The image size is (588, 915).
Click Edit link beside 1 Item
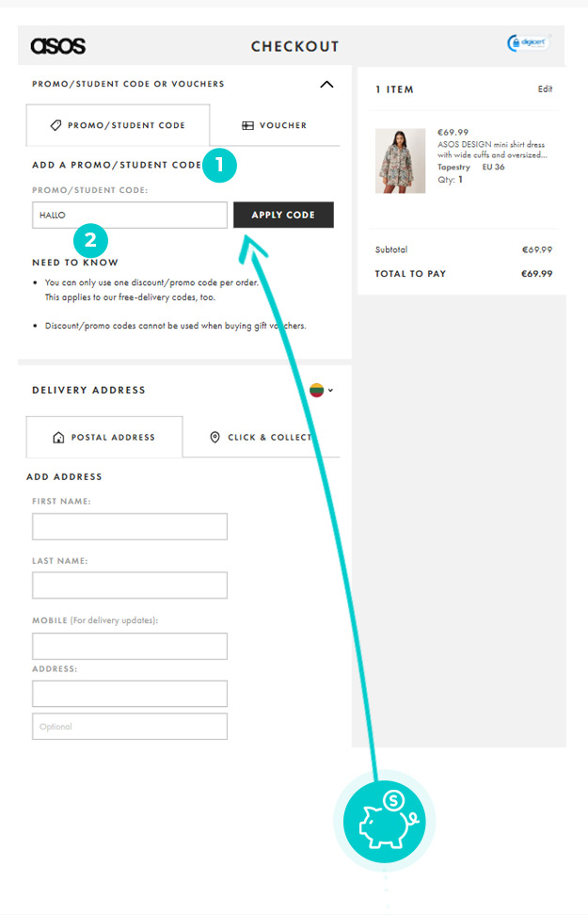coord(545,89)
